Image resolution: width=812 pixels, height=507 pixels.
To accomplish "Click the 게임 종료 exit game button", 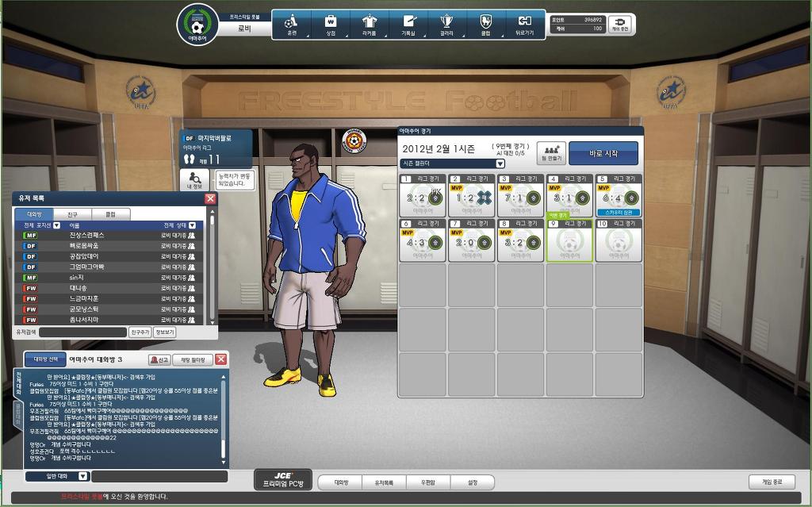I will [772, 482].
